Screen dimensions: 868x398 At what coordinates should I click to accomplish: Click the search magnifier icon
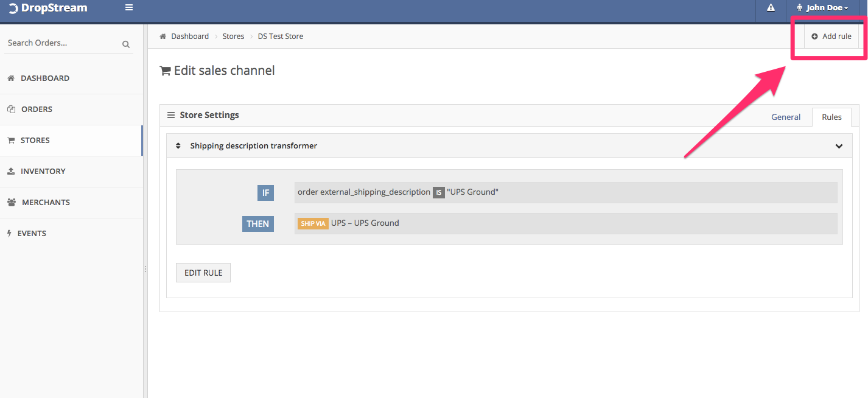click(126, 44)
